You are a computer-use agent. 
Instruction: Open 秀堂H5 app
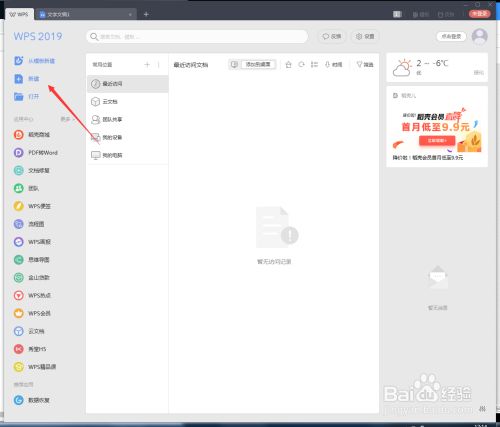click(x=30, y=349)
